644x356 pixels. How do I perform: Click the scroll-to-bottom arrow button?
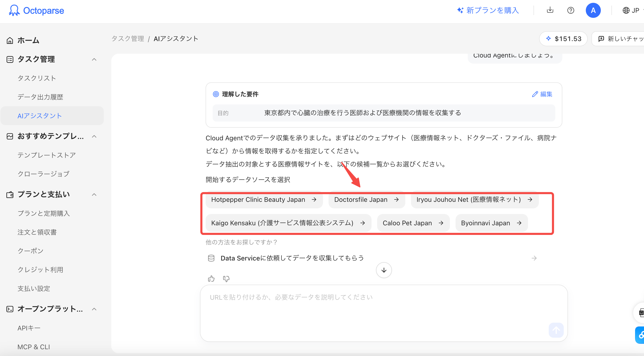point(384,270)
